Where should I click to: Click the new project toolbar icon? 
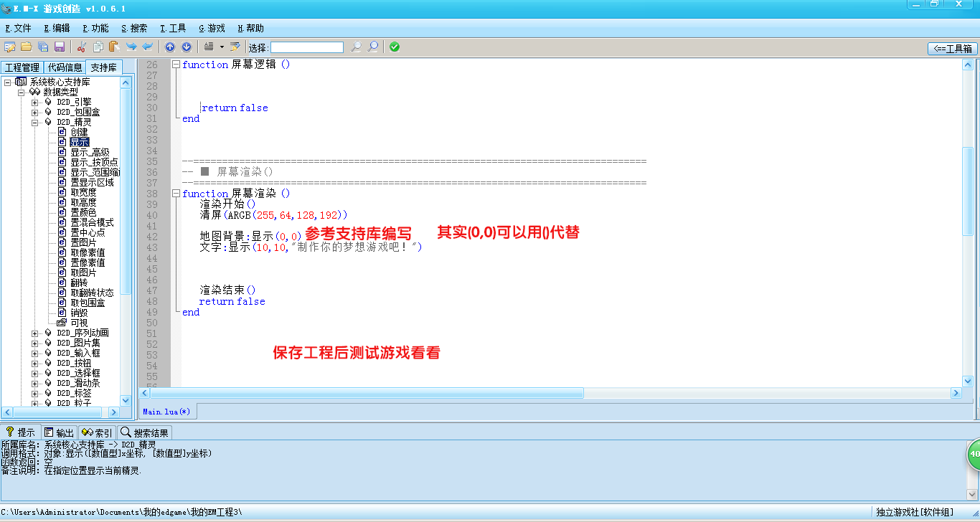(10, 47)
